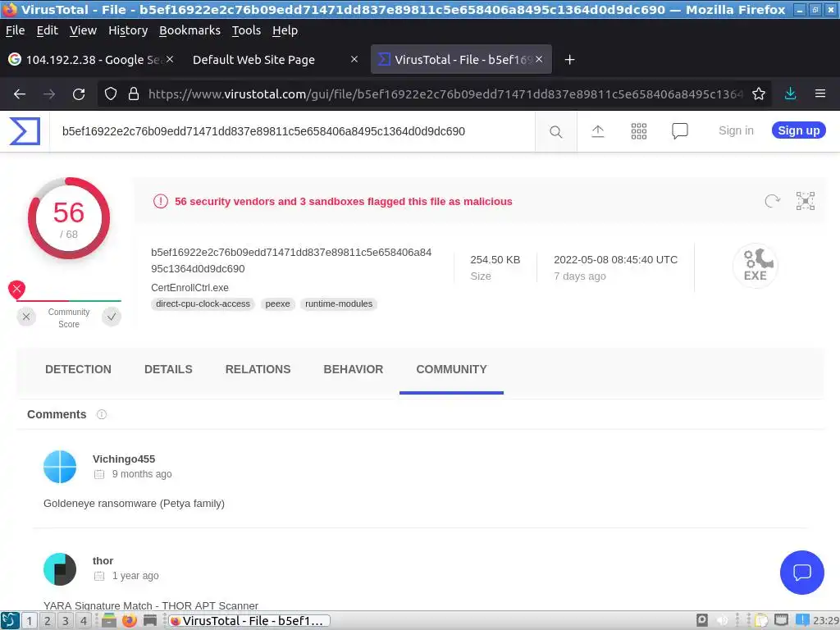Switch to the DETECTION tab
The height and width of the screenshot is (630, 840).
pos(78,370)
